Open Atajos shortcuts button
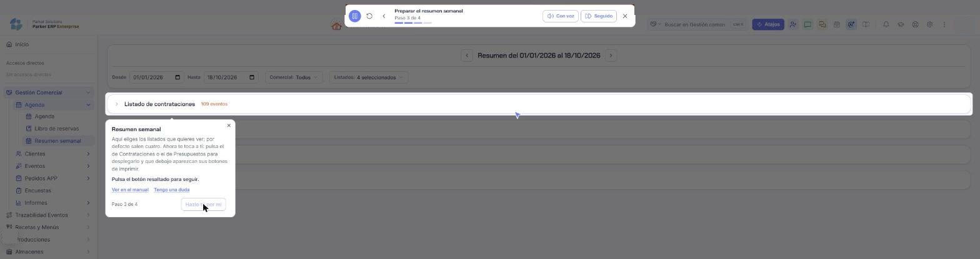The width and height of the screenshot is (980, 259). (x=768, y=24)
